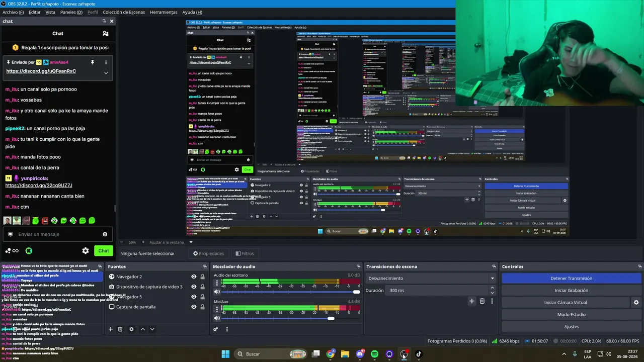Viewport: 644px width, 362px height.
Task: Remove the selected source with the trash icon
Action: point(120,329)
